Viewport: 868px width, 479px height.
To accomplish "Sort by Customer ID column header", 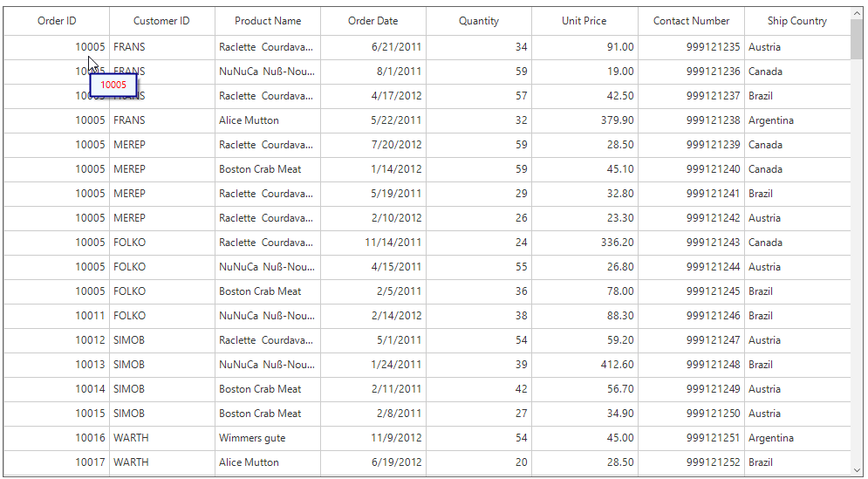I will pyautogui.click(x=161, y=21).
